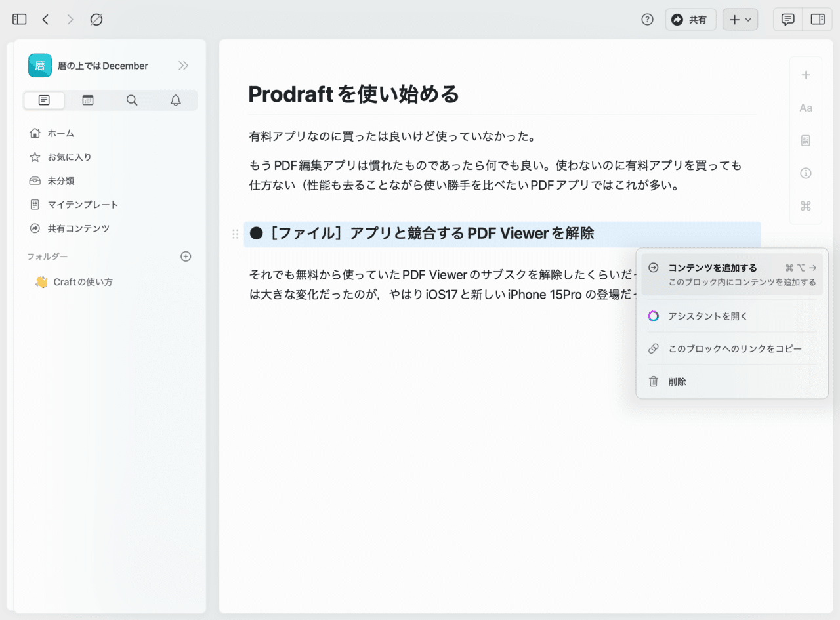Go forward with the right arrow
The width and height of the screenshot is (840, 620).
[x=70, y=20]
